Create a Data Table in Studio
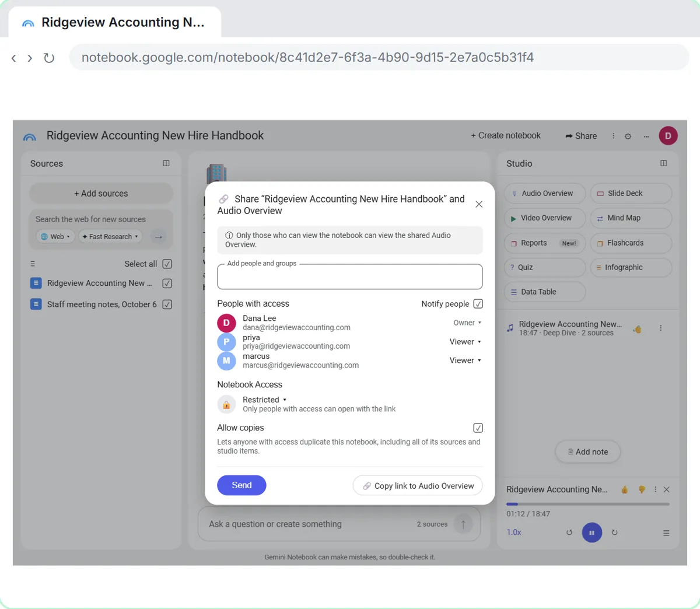The height and width of the screenshot is (609, 700). [545, 292]
